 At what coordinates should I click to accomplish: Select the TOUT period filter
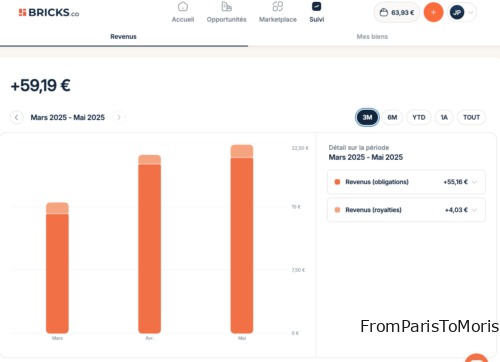click(471, 117)
